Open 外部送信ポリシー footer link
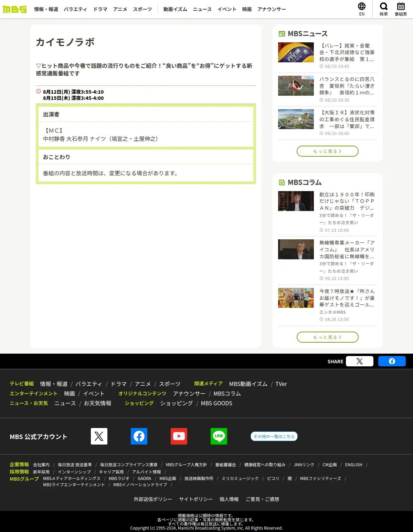Viewport: 413px width, 532px height. (153, 499)
